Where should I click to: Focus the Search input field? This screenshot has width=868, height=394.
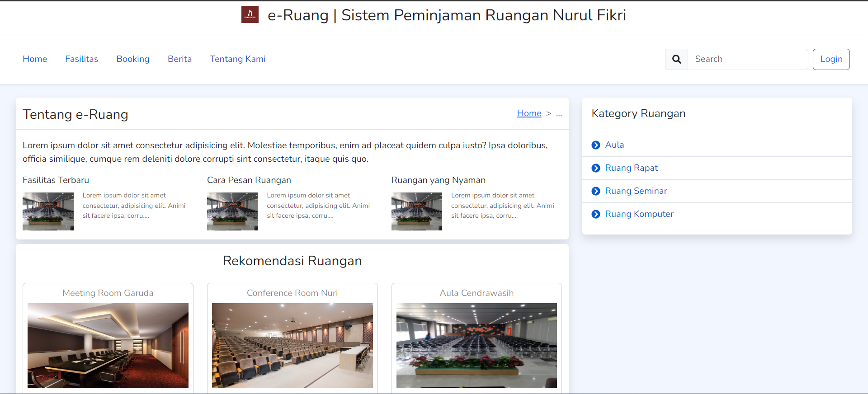point(747,59)
